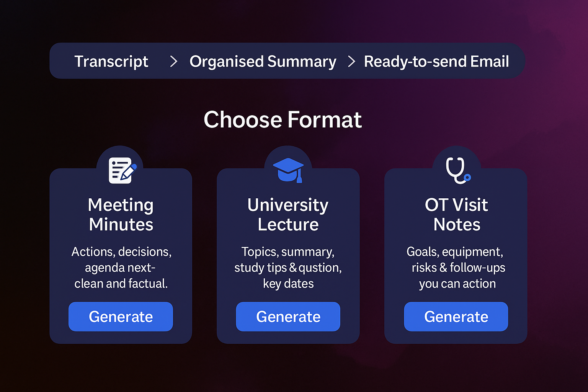Click the Meeting Minutes notepad icon
Image resolution: width=588 pixels, height=392 pixels.
click(122, 170)
